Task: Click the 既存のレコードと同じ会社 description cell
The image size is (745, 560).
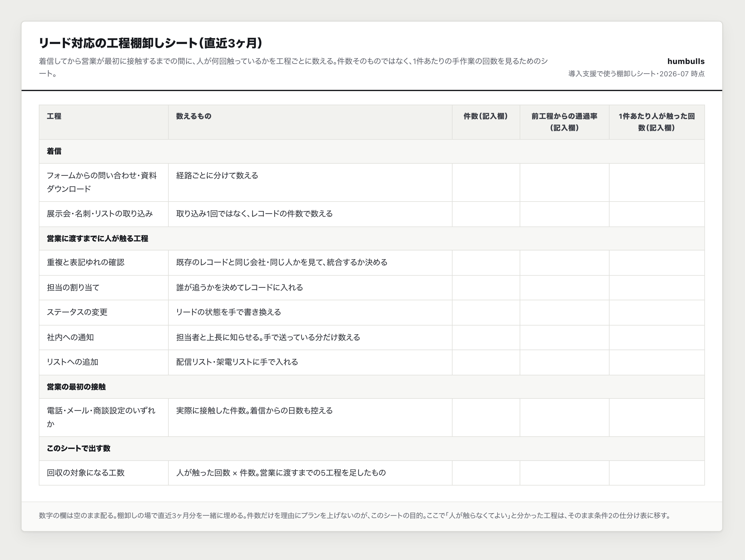Action: (x=310, y=262)
